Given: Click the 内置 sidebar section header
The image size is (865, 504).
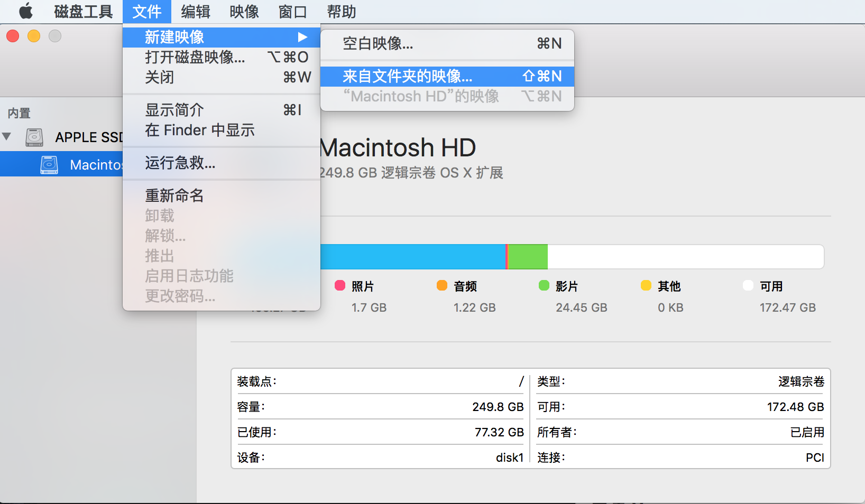Looking at the screenshot, I should point(19,113).
